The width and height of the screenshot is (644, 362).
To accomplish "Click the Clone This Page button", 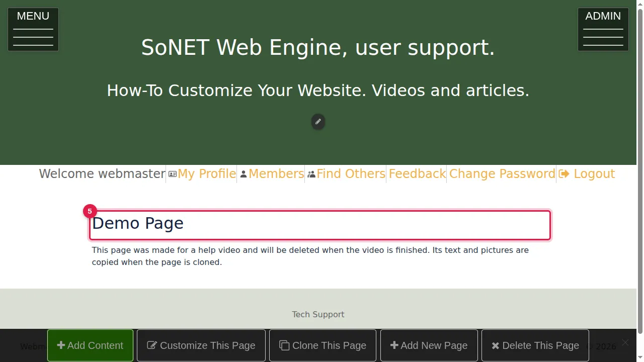I will coord(323,345).
